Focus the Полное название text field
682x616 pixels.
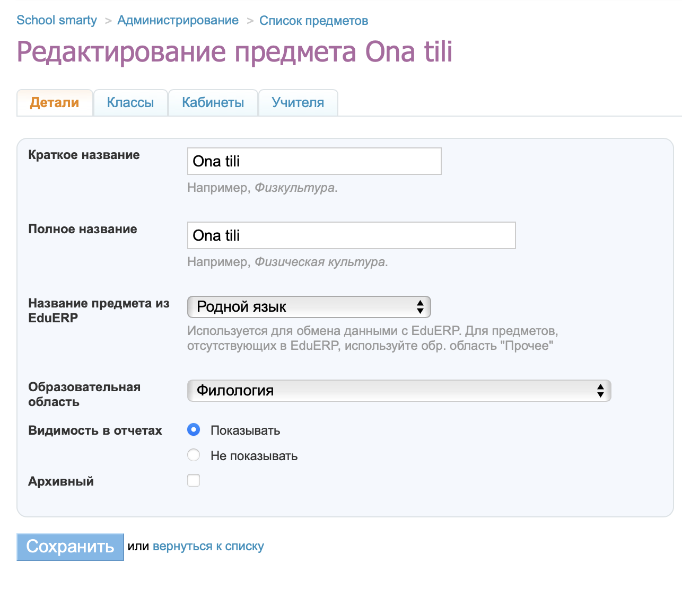[351, 235]
